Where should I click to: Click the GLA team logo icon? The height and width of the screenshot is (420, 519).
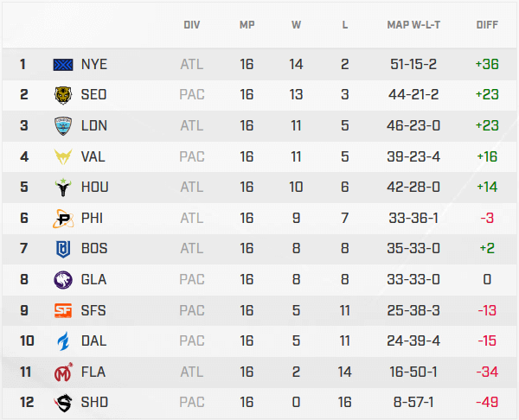click(64, 279)
